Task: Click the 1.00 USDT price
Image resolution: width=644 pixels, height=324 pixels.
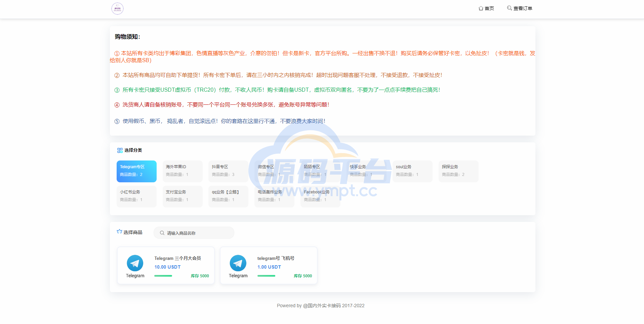Action: pyautogui.click(x=269, y=267)
